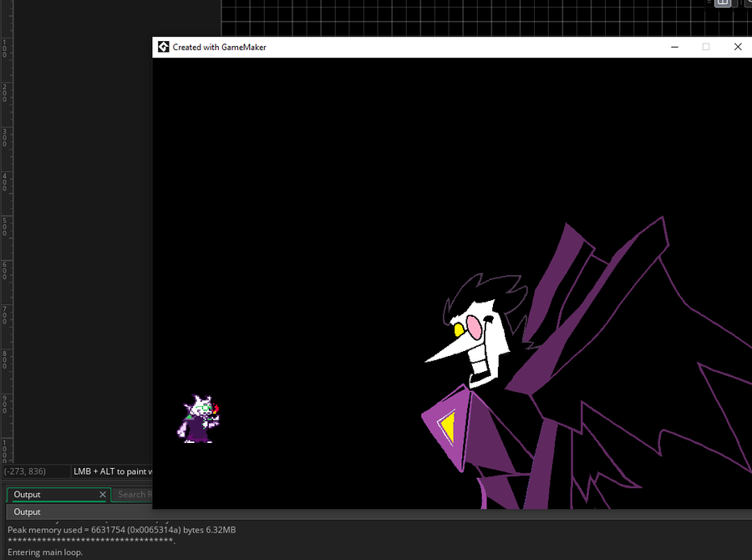This screenshot has width=752, height=560.
Task: Click the (-273, 836) coordinate readout
Action: pos(25,471)
